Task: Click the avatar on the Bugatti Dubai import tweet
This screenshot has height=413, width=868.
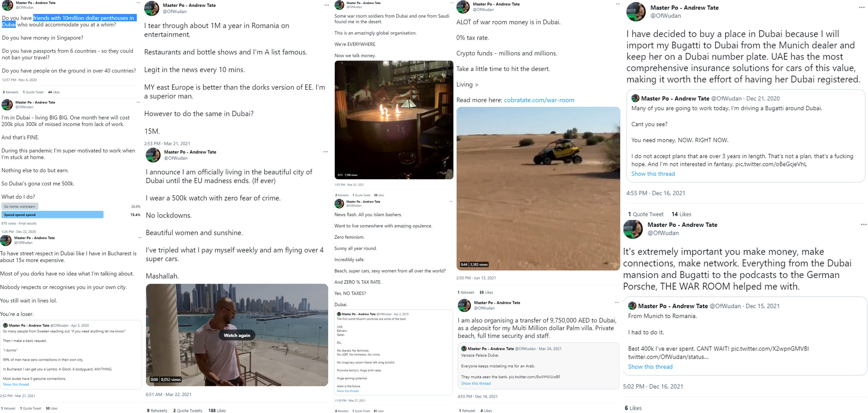Action: pos(636,11)
